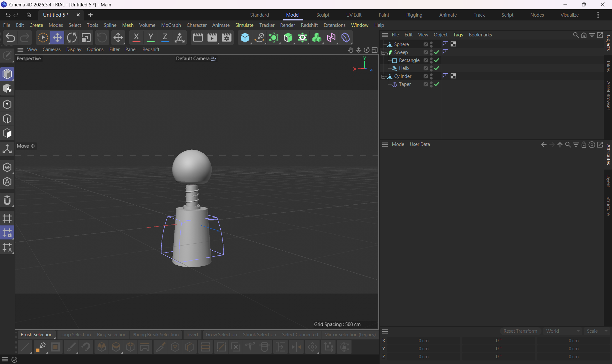The image size is (612, 364).
Task: Toggle Rectangle object enable checkmark
Action: (437, 60)
